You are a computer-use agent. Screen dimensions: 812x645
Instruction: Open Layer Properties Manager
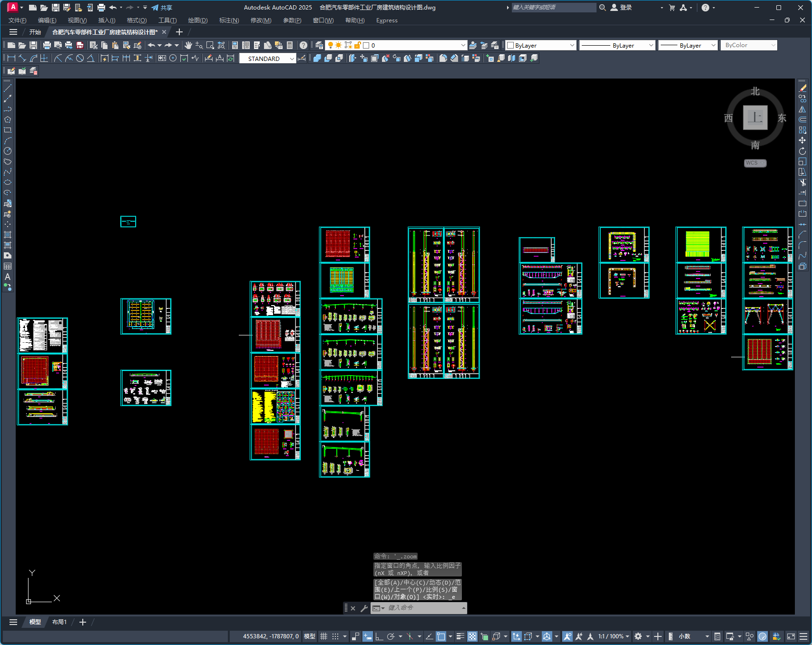319,45
